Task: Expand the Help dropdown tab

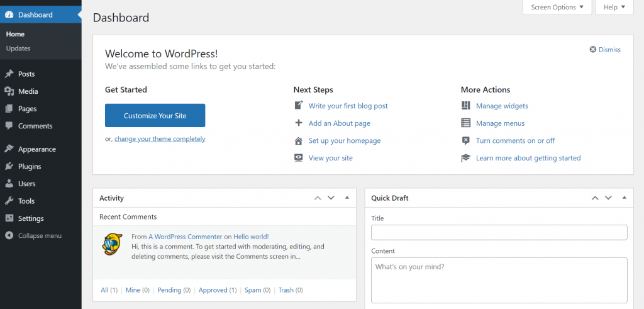Action: click(x=614, y=7)
